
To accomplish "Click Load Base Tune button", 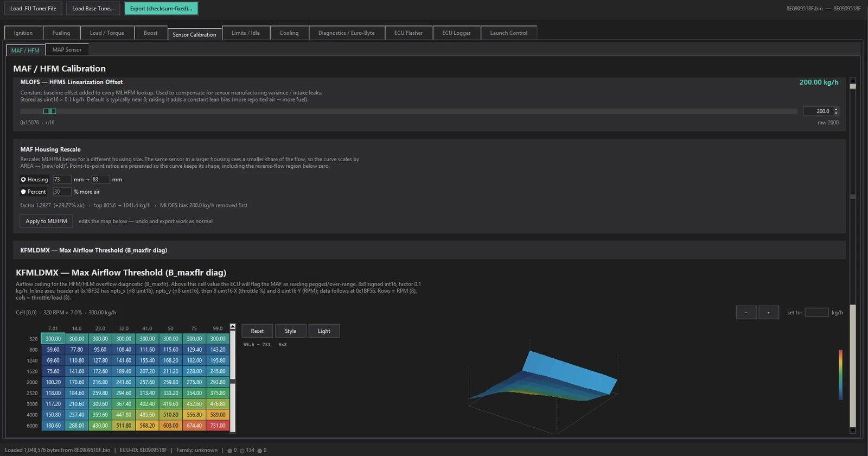I will pos(93,9).
